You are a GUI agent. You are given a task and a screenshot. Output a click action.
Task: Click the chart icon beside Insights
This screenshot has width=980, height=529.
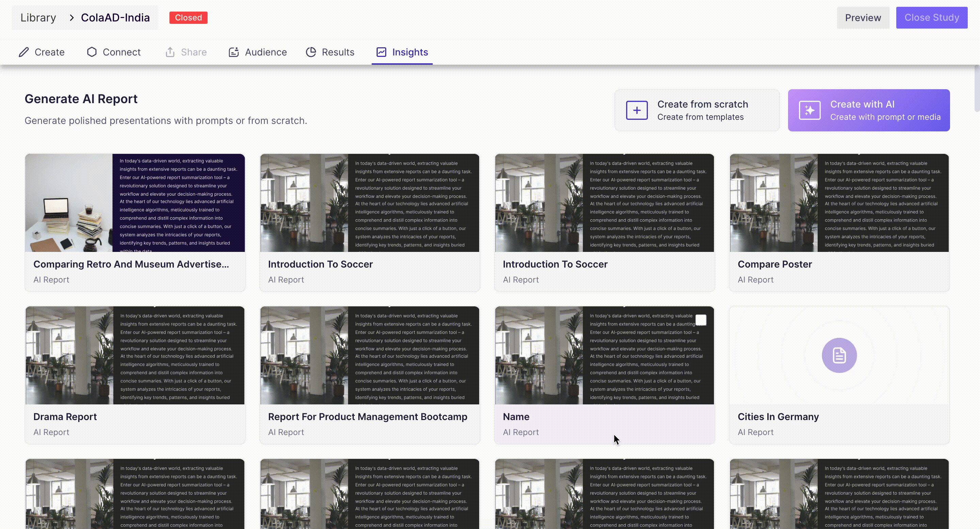tap(381, 52)
